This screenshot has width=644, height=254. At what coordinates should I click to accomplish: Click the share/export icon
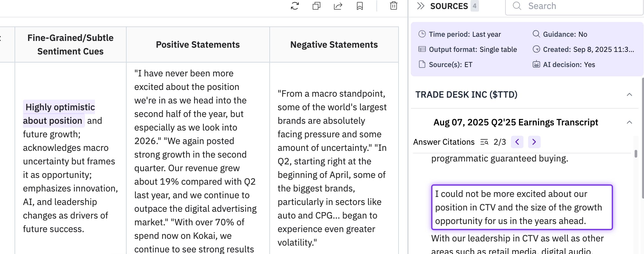point(338,6)
